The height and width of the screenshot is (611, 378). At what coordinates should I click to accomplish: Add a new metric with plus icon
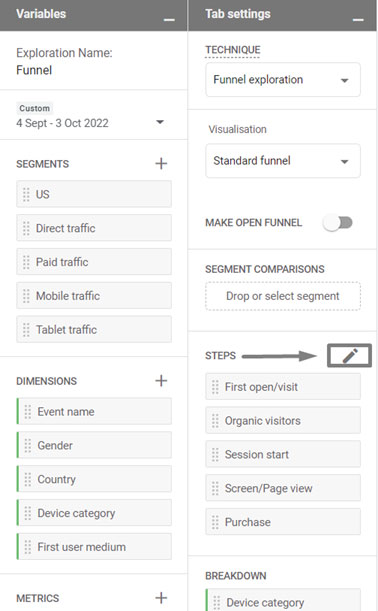161,598
